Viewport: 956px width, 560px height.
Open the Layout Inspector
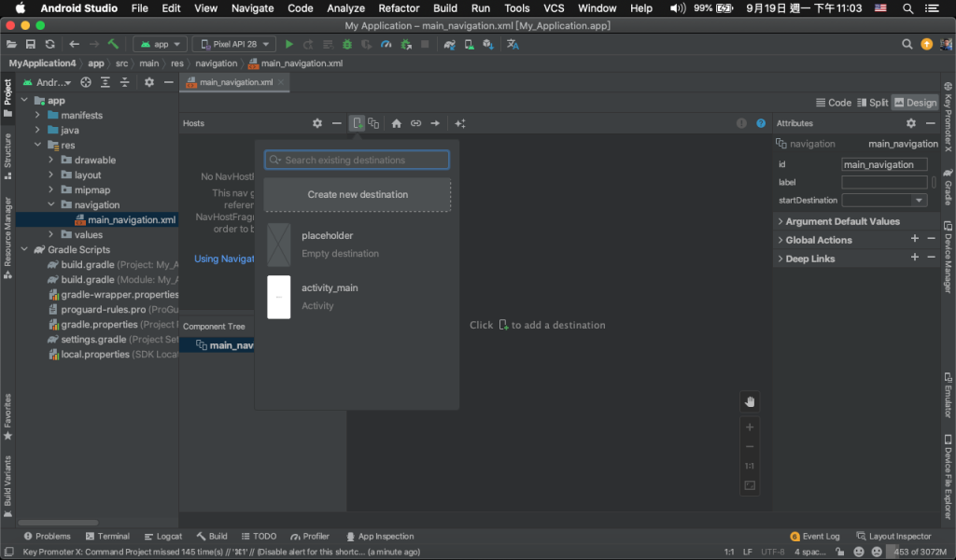(893, 537)
